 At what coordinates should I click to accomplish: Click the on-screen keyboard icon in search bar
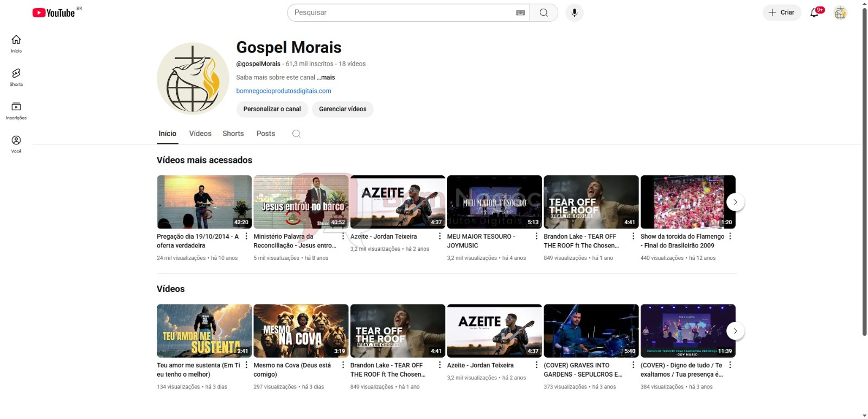tap(521, 12)
